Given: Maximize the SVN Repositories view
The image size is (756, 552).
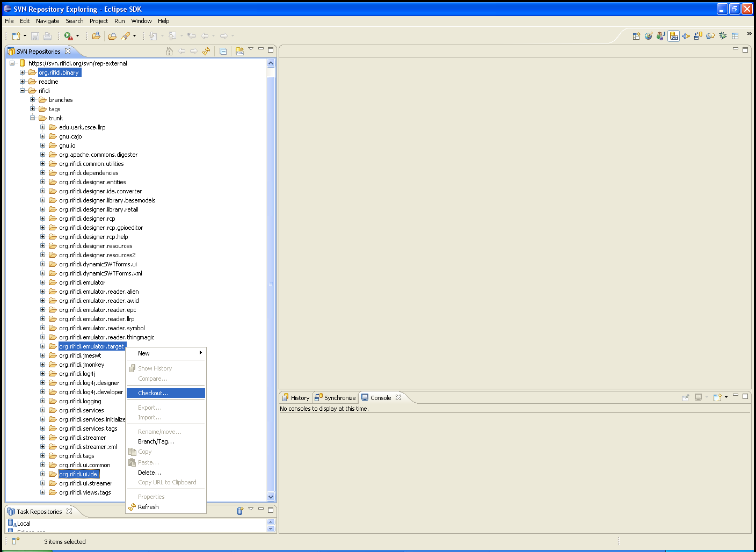Looking at the screenshot, I should [x=271, y=49].
